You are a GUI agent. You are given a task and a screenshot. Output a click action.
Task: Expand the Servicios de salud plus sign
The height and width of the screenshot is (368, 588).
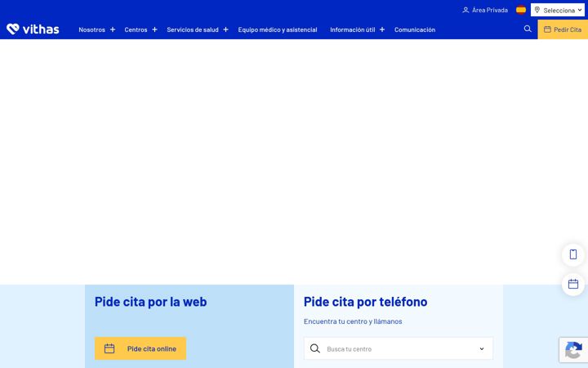click(225, 29)
